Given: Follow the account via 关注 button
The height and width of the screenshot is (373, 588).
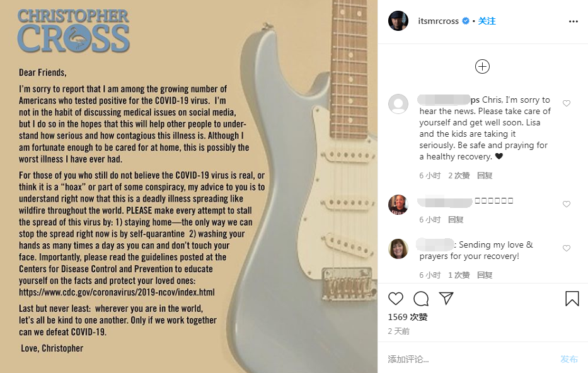Looking at the screenshot, I should point(487,21).
